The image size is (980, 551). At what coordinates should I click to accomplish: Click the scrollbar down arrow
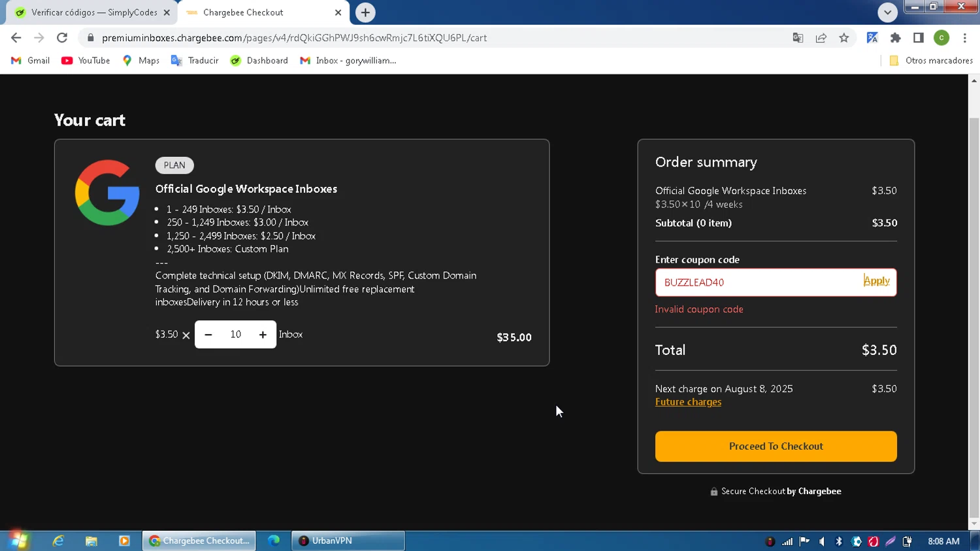coord(974,524)
